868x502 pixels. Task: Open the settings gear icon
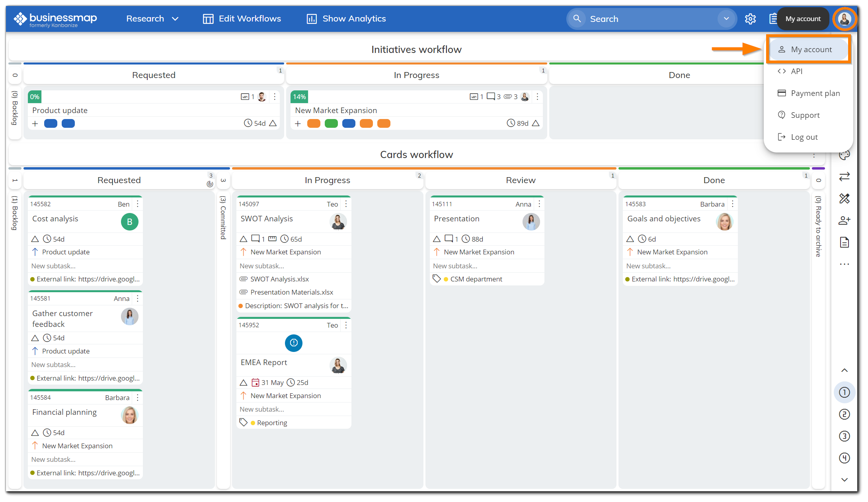coord(750,19)
